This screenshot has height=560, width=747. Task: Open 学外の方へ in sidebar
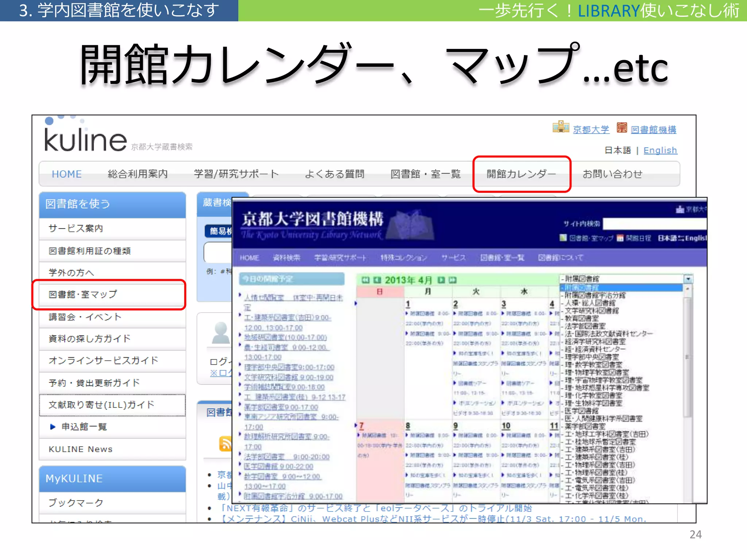click(x=112, y=273)
